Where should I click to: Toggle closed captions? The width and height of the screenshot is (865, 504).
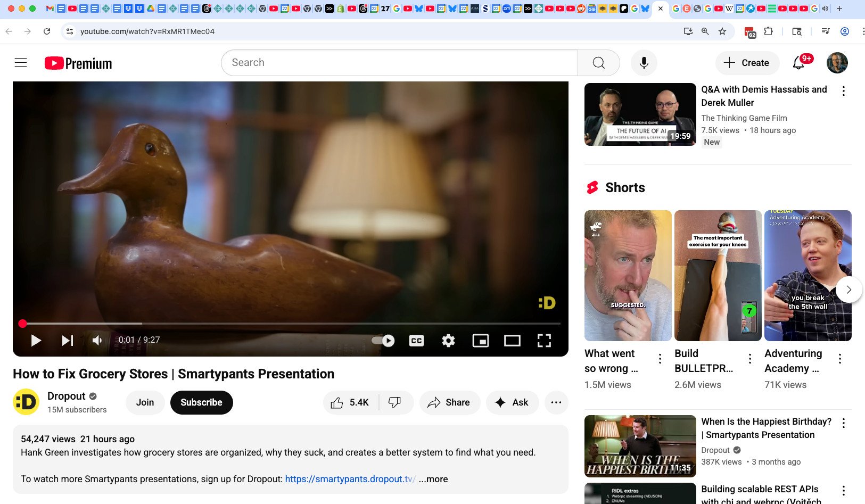point(416,341)
